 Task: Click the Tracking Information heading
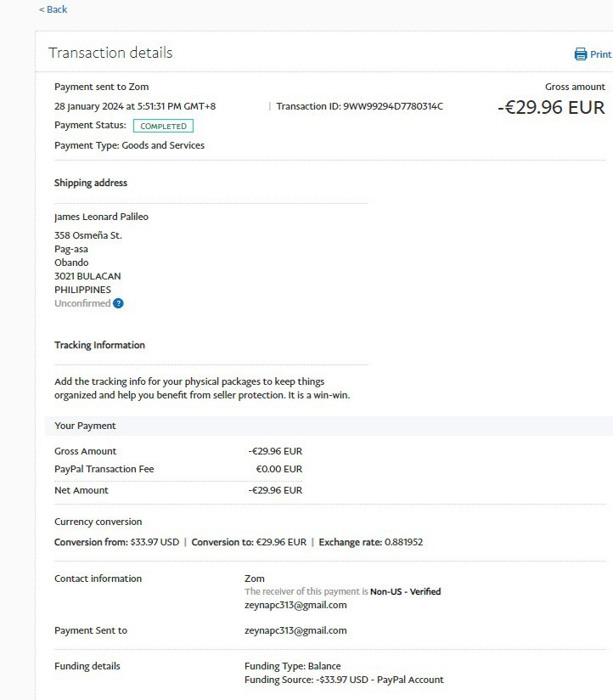pyautogui.click(x=99, y=345)
